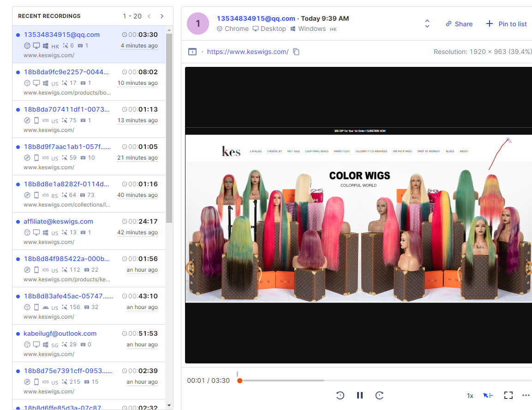
Task: Click ABOUT menu item in recording
Action: coord(464,151)
